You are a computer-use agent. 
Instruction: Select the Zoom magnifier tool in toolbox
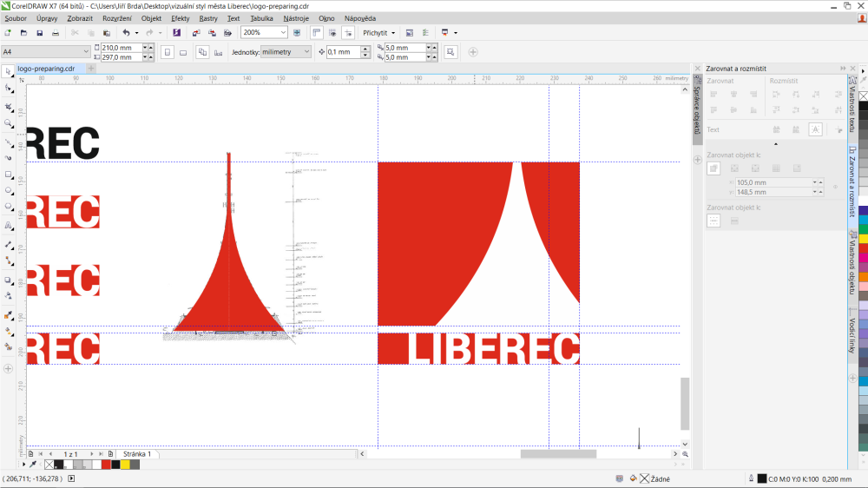pyautogui.click(x=9, y=123)
